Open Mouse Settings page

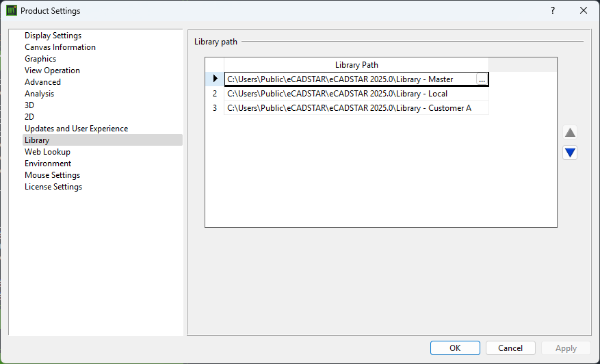[x=52, y=175]
